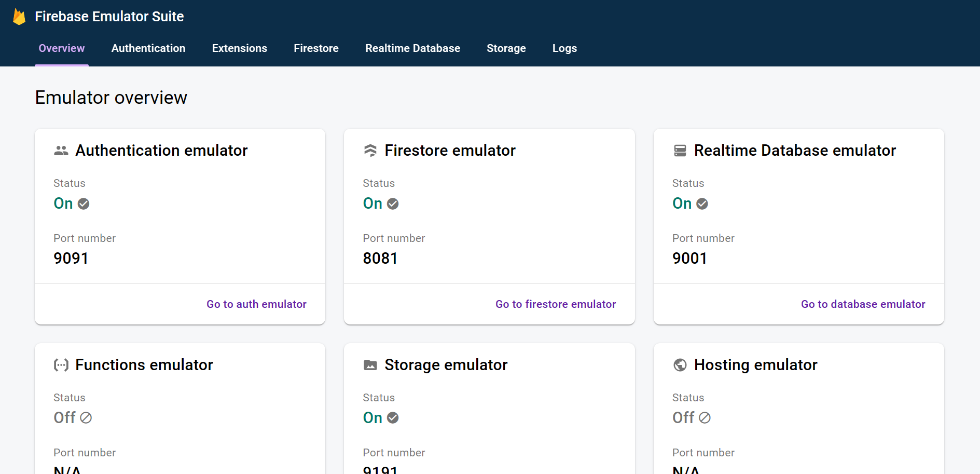This screenshot has height=474, width=980.
Task: Click the Storage status check icon
Action: tap(393, 418)
